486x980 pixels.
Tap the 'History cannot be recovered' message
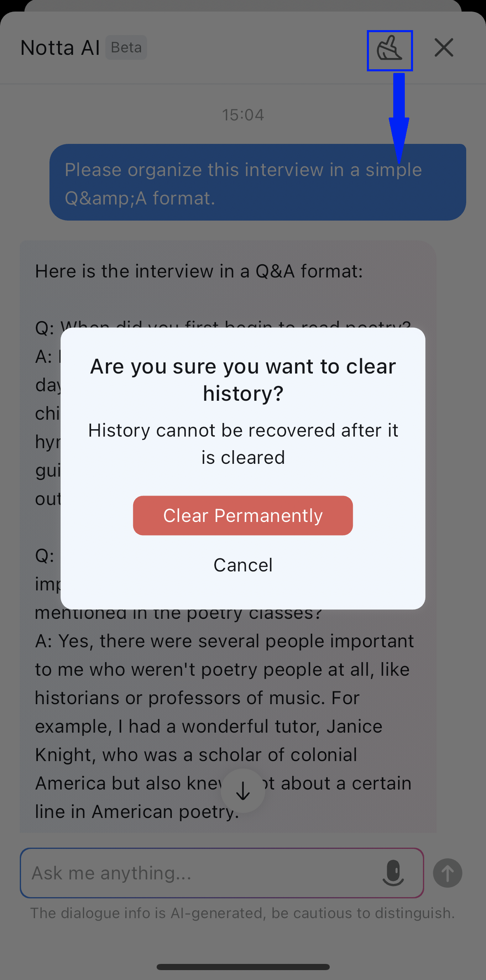pos(243,444)
